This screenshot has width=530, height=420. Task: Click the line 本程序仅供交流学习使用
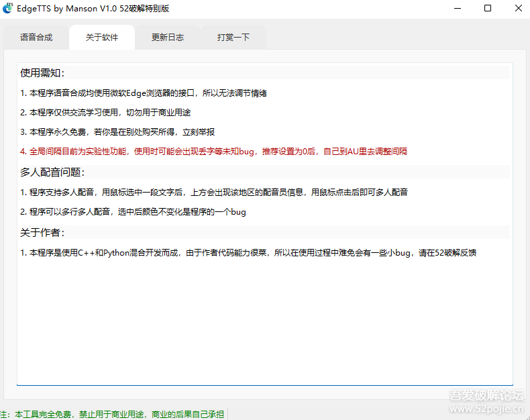coord(105,112)
